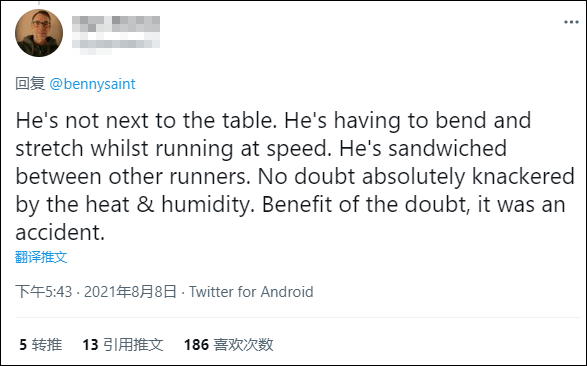Viewport: 587px width, 366px height.
Task: Click the profile avatar photo
Action: pos(39,33)
